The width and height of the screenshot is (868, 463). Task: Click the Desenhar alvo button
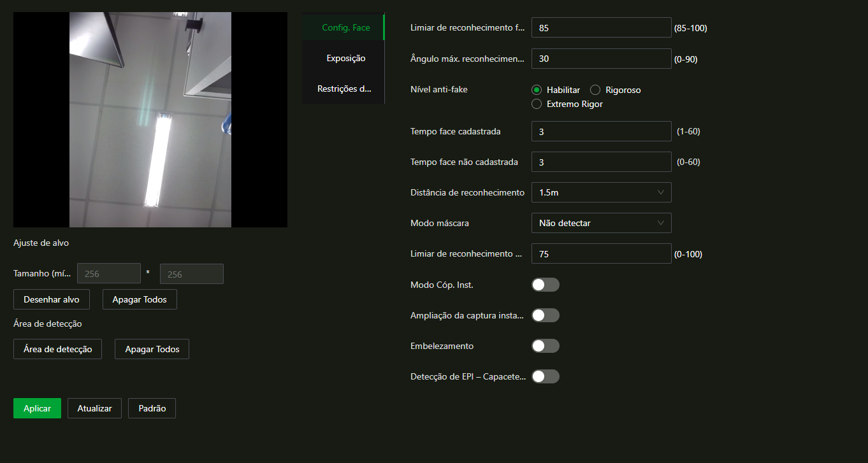52,299
